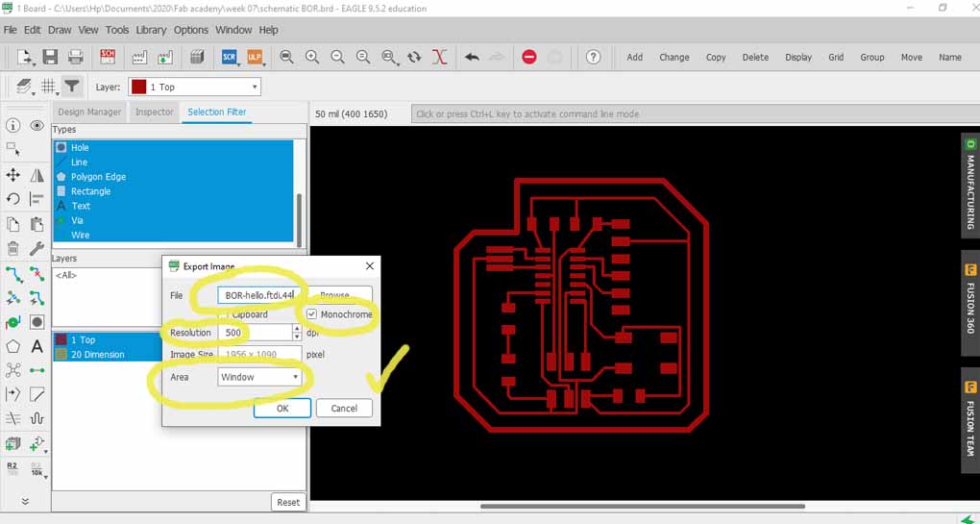980x524 pixels.
Task: Click the Browse button
Action: [x=335, y=295]
